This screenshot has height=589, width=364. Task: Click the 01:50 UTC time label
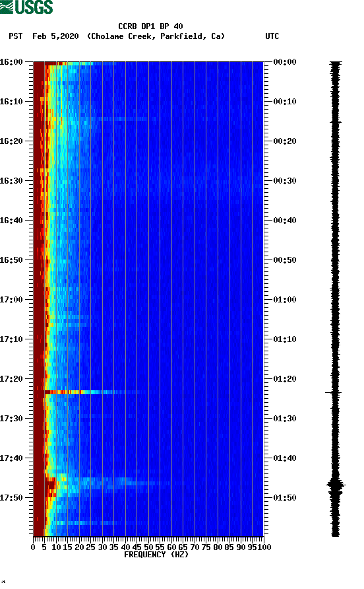(x=285, y=498)
